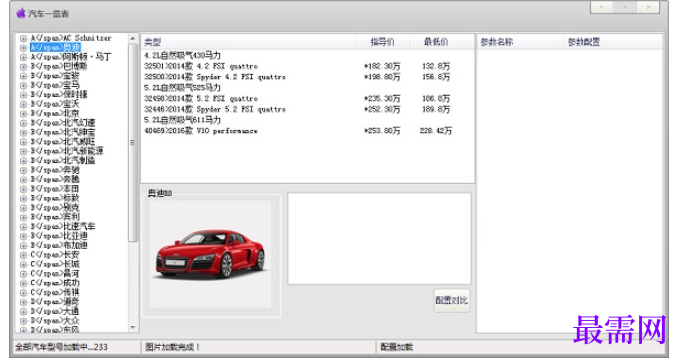Click the red Audi R8 car image
Screen dimensions: 685x361
tap(210, 253)
